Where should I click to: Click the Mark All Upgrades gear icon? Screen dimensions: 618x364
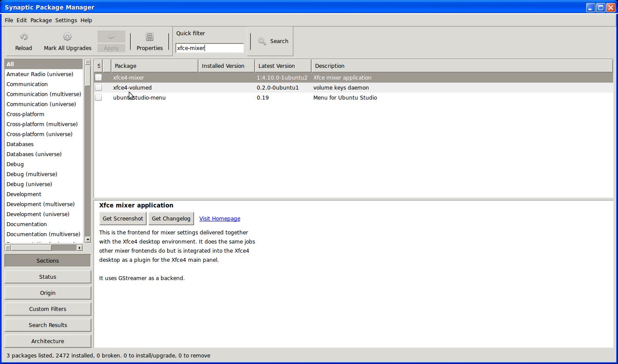(67, 37)
